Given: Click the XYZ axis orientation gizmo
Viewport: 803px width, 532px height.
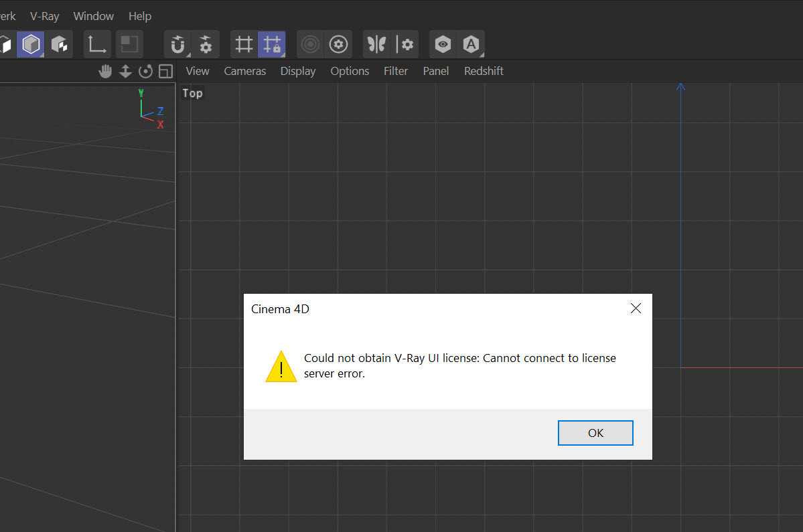Looking at the screenshot, I should click(x=151, y=109).
